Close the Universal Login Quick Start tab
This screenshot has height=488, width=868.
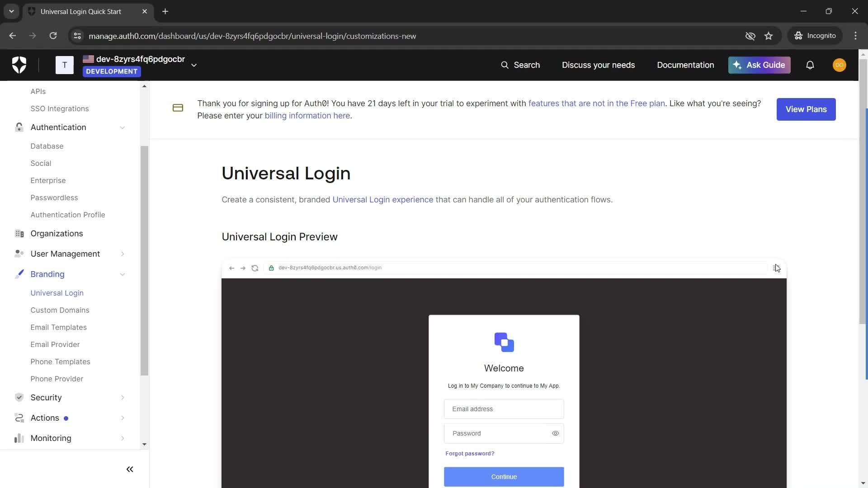145,11
